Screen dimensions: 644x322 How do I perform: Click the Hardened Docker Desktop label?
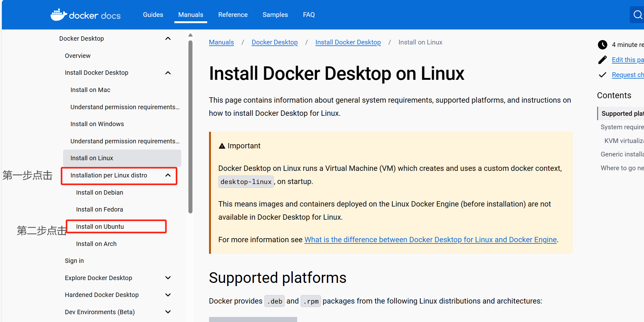pyautogui.click(x=102, y=295)
